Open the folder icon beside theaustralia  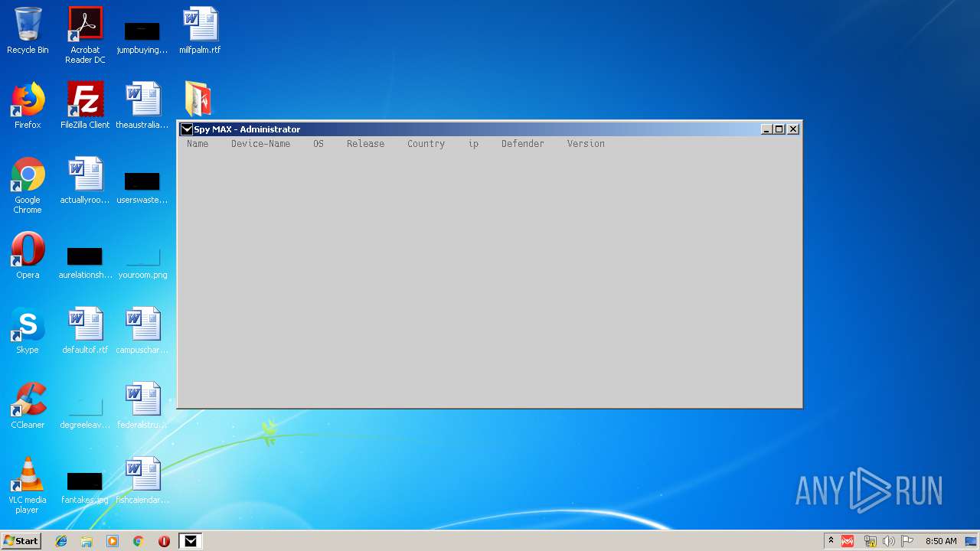point(198,99)
